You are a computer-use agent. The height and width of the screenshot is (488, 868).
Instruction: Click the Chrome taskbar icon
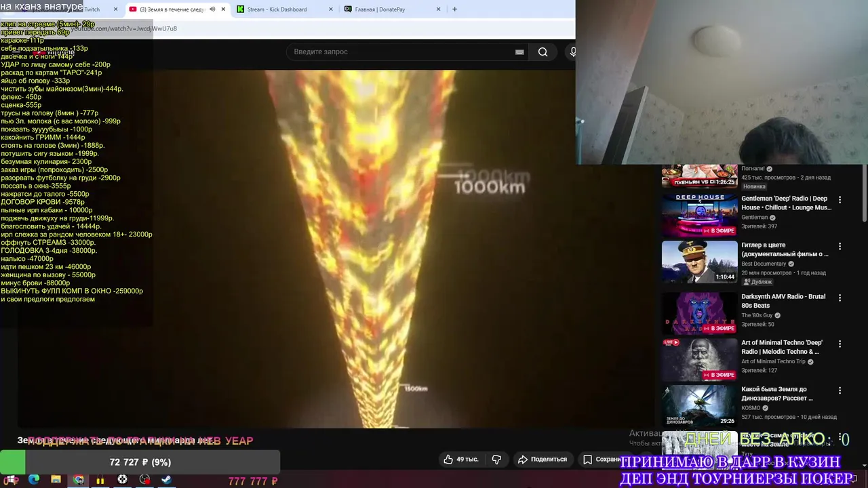click(79, 480)
